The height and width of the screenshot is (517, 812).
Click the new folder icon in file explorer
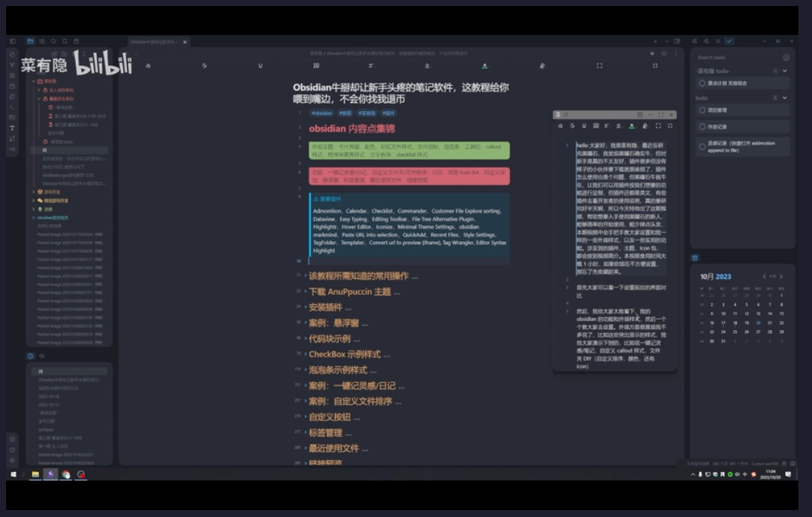[x=64, y=54]
